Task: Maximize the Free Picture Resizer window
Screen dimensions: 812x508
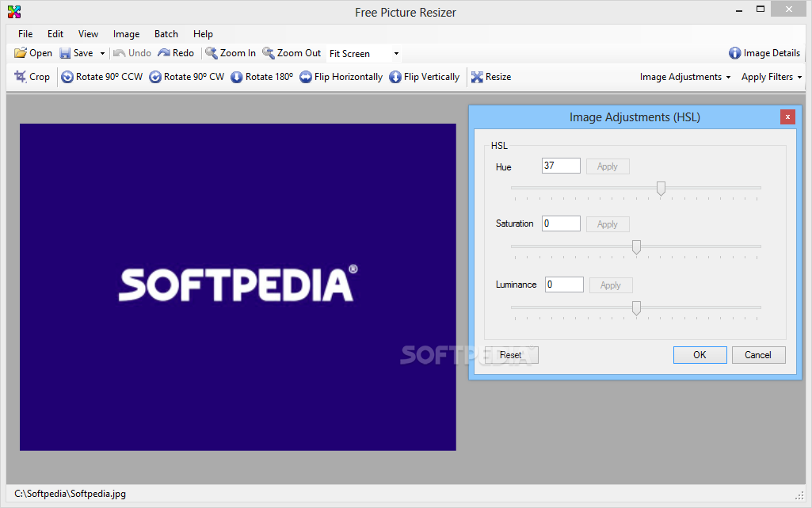Action: (x=761, y=10)
